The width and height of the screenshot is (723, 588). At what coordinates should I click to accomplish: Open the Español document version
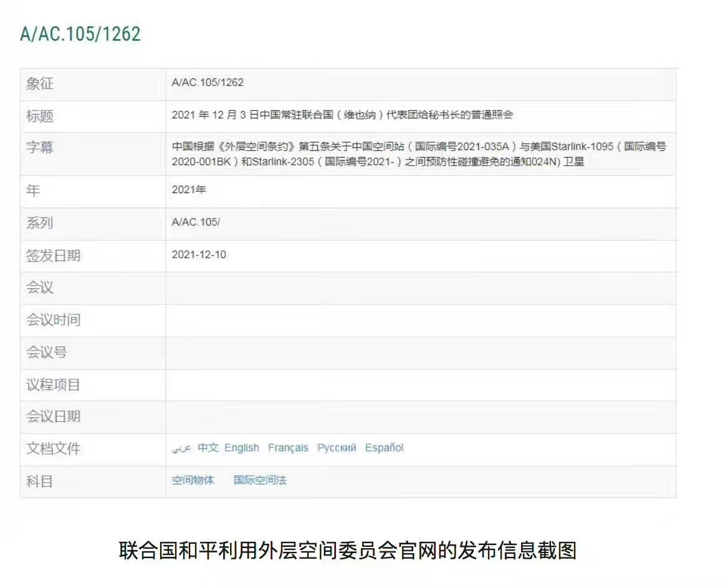click(384, 448)
